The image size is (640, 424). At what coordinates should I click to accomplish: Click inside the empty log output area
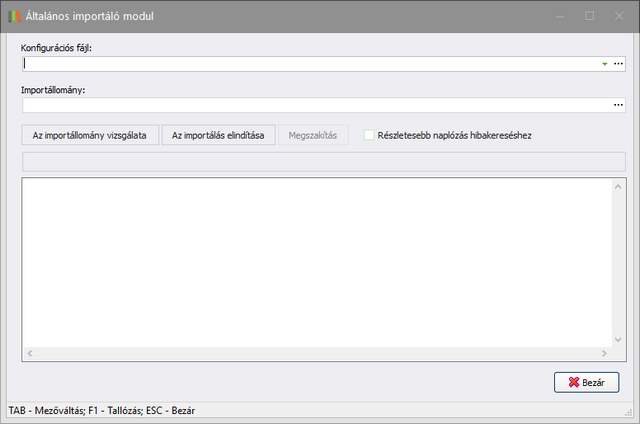click(x=315, y=262)
